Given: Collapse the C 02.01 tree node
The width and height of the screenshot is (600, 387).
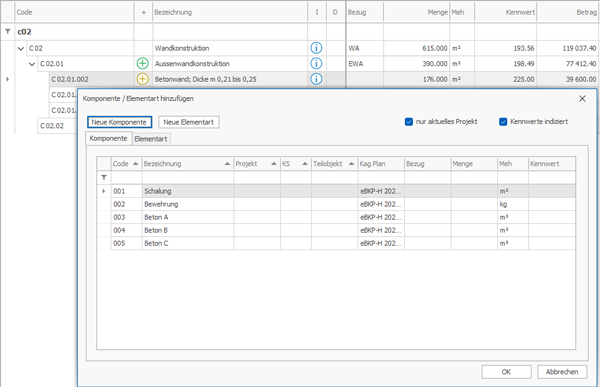Looking at the screenshot, I should [x=32, y=64].
